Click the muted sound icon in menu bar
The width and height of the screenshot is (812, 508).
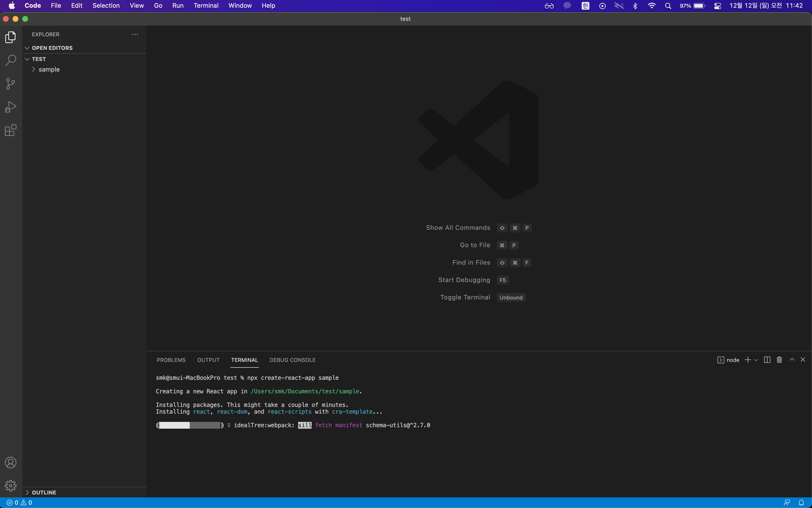(x=619, y=6)
